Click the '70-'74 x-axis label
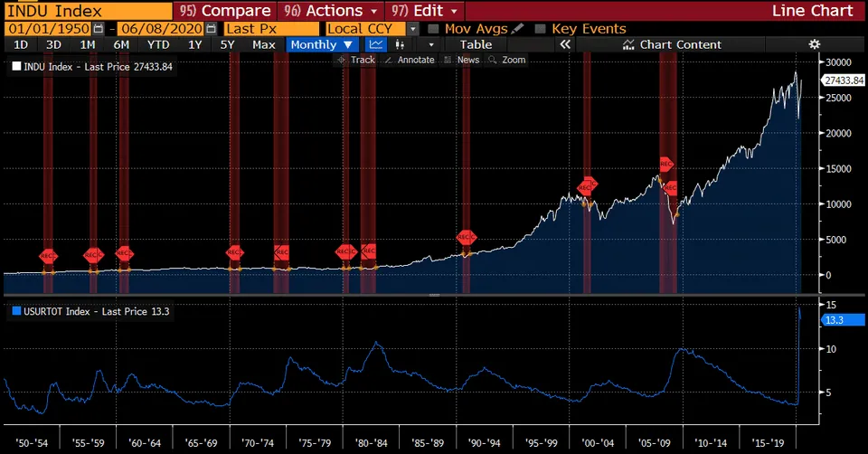Screen dimensions: 868x454 pos(258,443)
